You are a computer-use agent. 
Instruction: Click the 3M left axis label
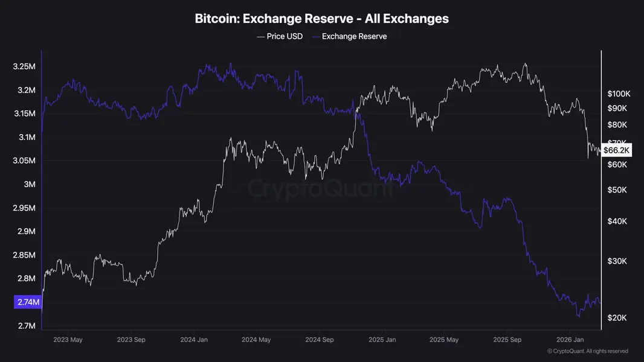coord(30,185)
